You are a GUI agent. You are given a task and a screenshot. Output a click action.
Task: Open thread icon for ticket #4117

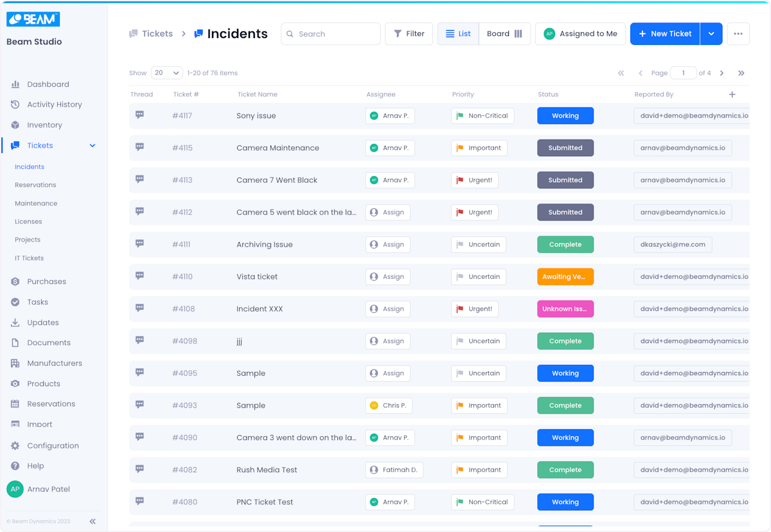point(139,115)
